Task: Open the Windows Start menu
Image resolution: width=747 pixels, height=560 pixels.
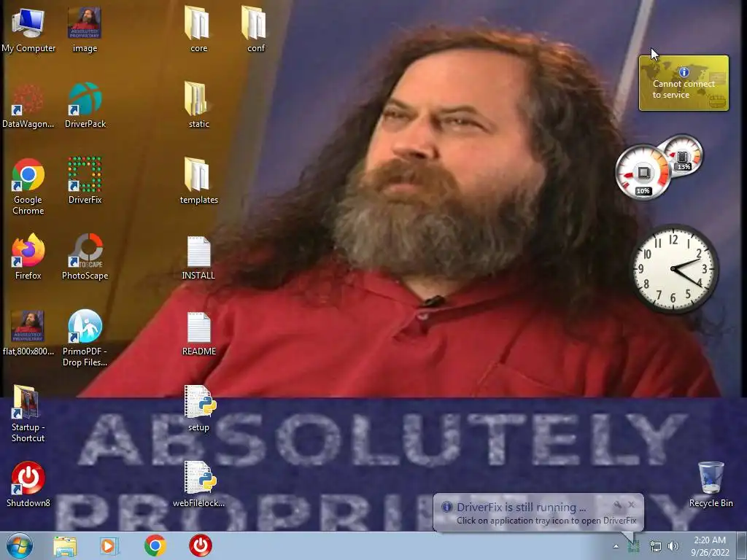Action: click(x=19, y=545)
